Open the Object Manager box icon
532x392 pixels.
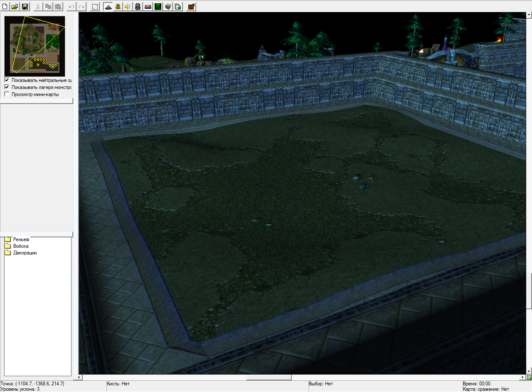pyautogui.click(x=168, y=7)
